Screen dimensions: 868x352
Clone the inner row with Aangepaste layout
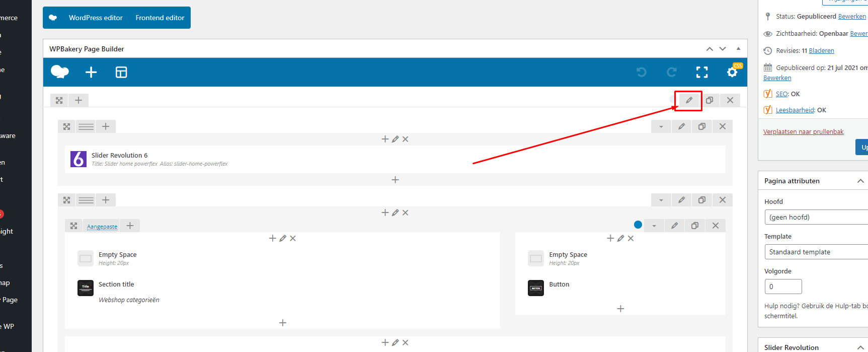pos(695,226)
